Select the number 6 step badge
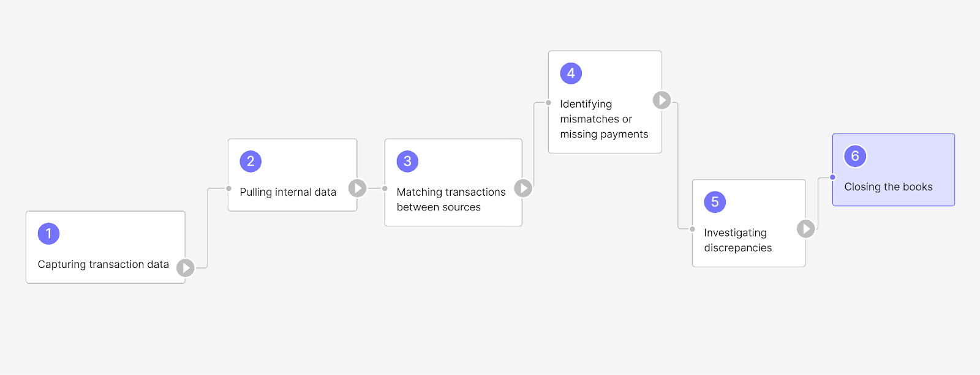This screenshot has width=980, height=375. [855, 156]
